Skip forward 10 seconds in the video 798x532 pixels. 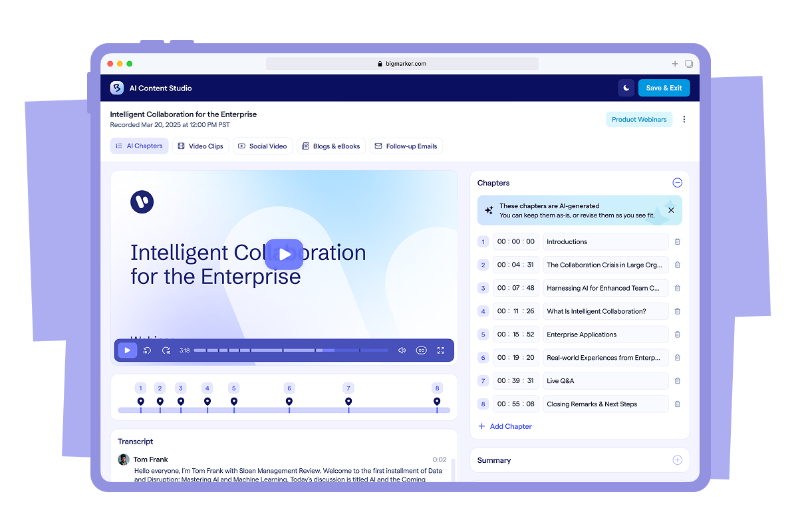click(x=166, y=350)
